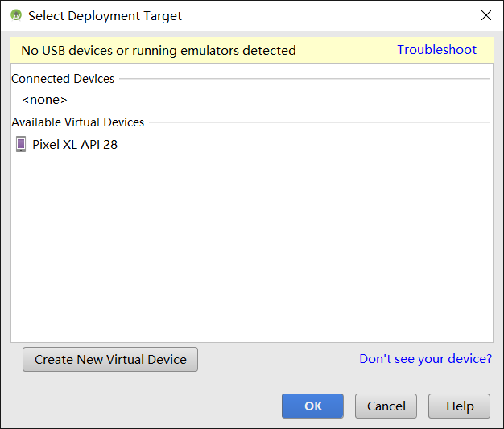Click the separator line after Available Virtual Devices

tap(319, 122)
